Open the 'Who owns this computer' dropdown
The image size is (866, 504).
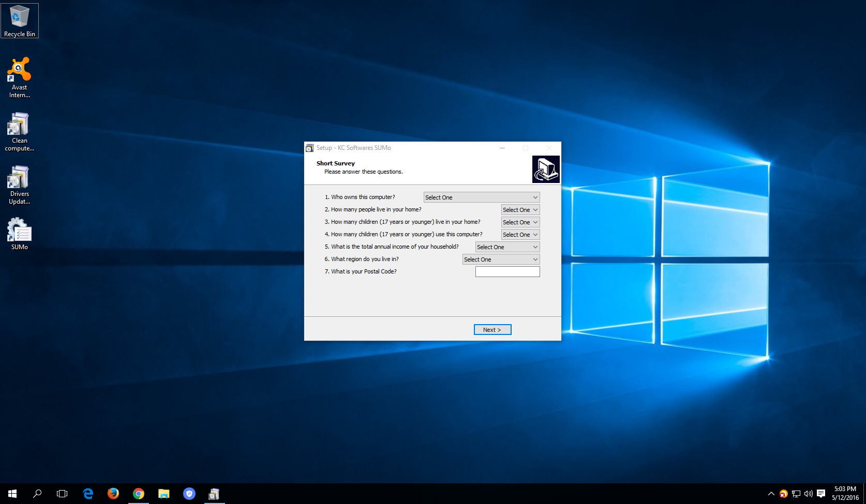(481, 197)
